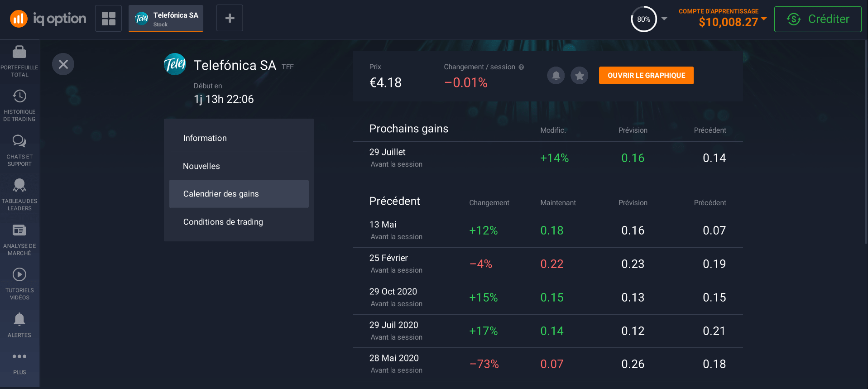Select the Information menu item
The width and height of the screenshot is (868, 389).
(x=239, y=138)
